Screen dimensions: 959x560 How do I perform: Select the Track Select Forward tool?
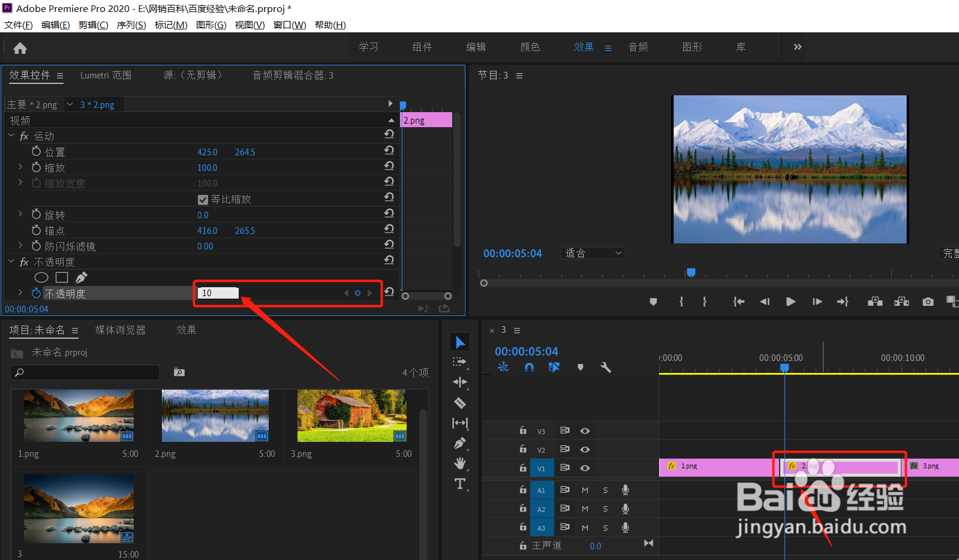460,362
